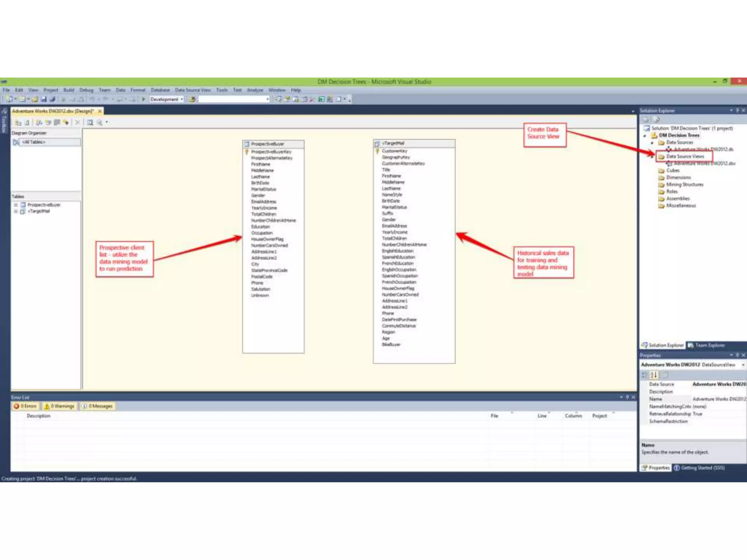Open the Database menu
The height and width of the screenshot is (560, 747).
click(160, 90)
